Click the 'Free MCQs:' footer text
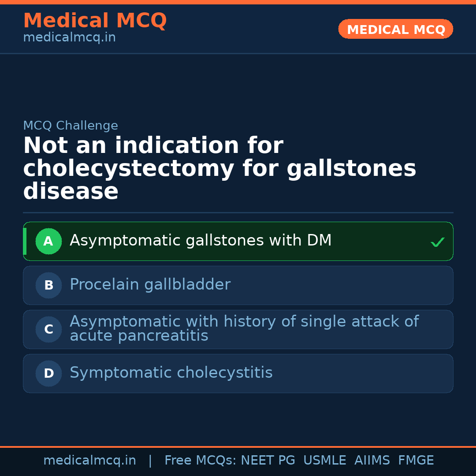Screen dimensions: 476x476 tap(200, 461)
